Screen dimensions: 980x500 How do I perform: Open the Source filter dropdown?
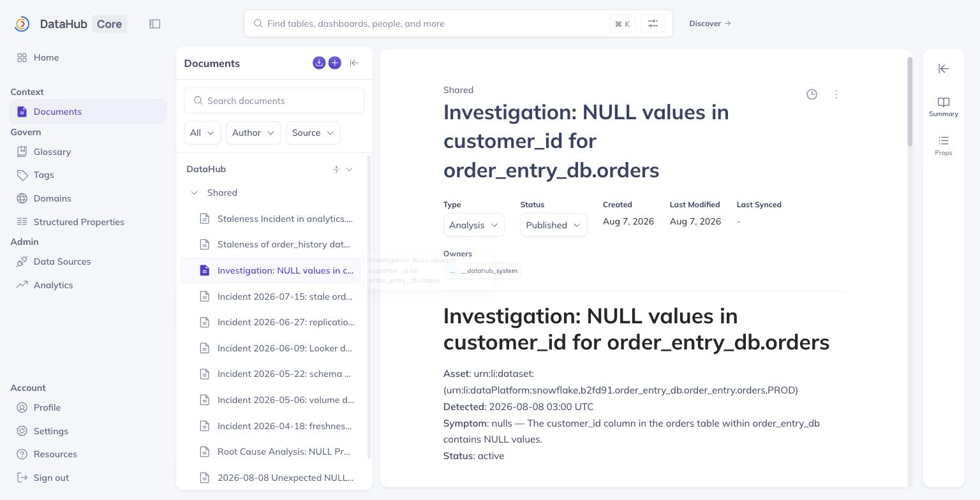tap(313, 133)
